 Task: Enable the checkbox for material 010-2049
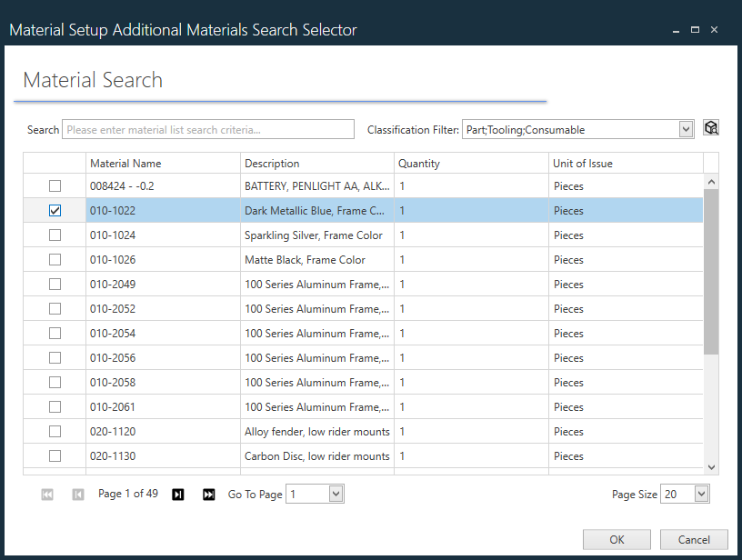click(x=55, y=284)
